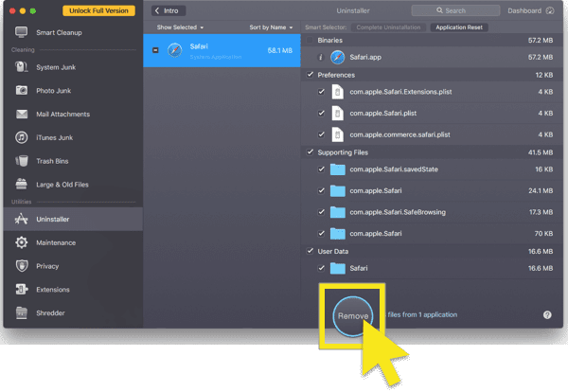This screenshot has height=392, width=568.
Task: Select the Application Reset tab
Action: (x=459, y=27)
